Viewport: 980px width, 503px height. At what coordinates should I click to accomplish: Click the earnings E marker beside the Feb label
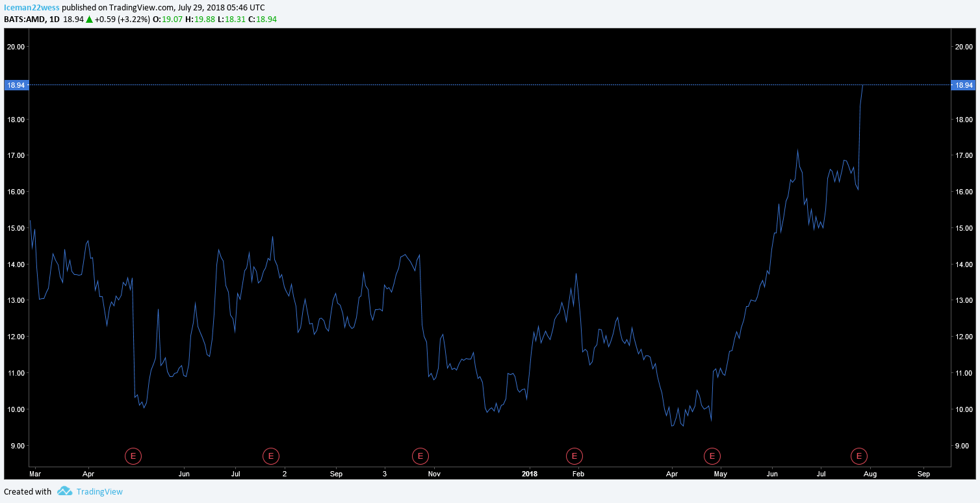point(574,456)
